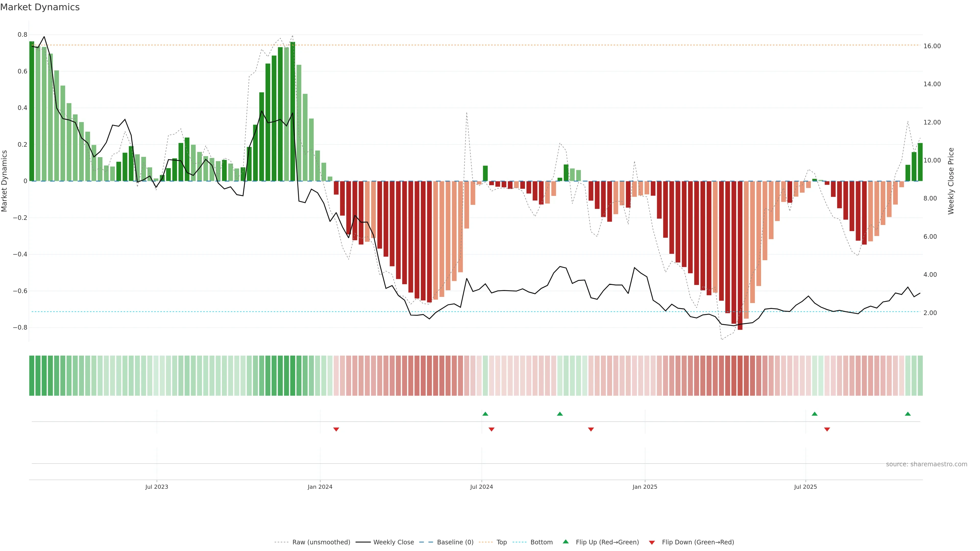980x551 pixels.
Task: Click the Market Dynamics chart title
Action: pos(40,7)
